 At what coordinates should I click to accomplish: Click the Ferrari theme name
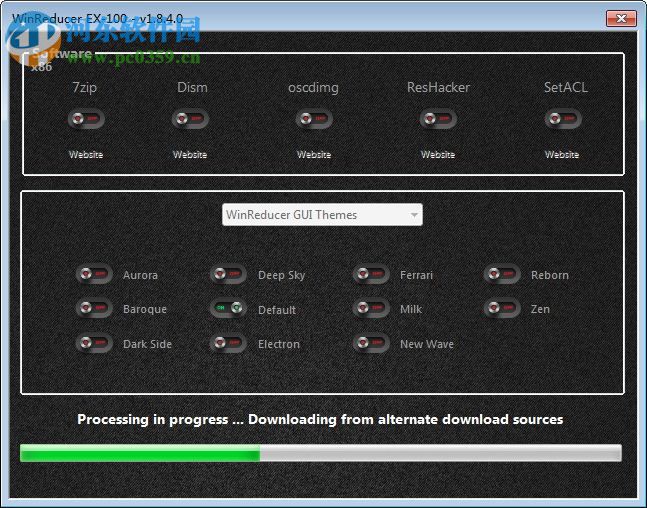[416, 275]
